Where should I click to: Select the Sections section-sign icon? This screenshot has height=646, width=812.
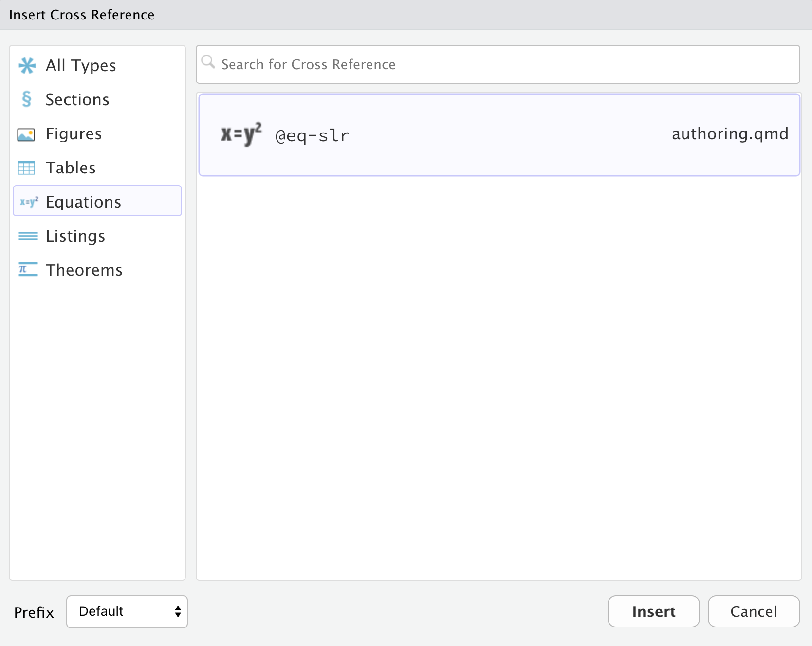click(x=27, y=99)
